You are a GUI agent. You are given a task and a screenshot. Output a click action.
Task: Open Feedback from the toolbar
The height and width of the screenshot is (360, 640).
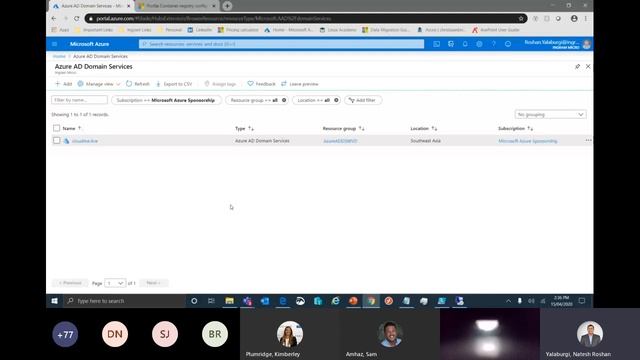coord(261,84)
